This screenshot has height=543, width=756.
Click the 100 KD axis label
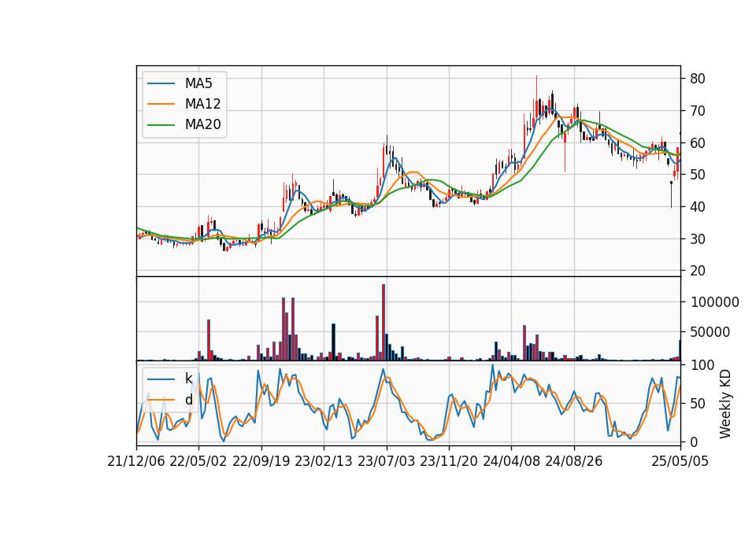point(702,365)
